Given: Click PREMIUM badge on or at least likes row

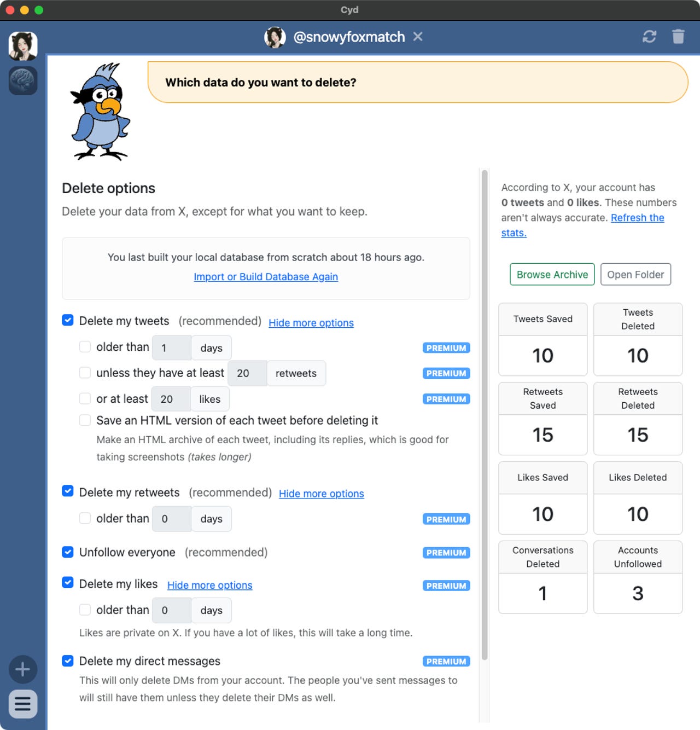Looking at the screenshot, I should coord(446,399).
